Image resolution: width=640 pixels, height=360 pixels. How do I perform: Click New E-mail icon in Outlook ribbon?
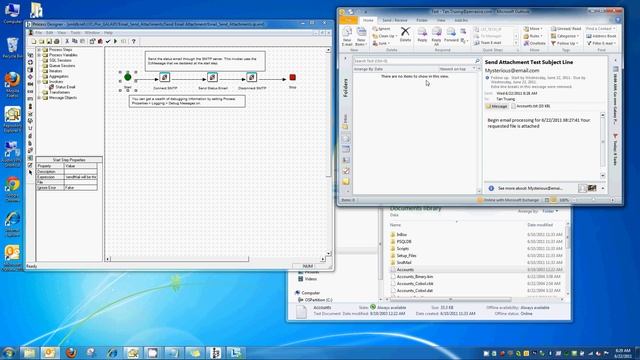(x=347, y=36)
